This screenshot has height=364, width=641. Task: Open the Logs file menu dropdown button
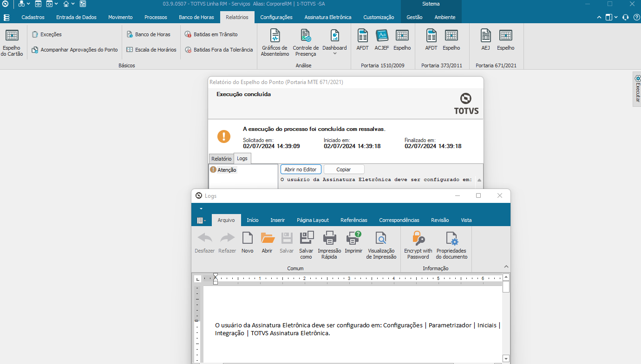click(201, 221)
